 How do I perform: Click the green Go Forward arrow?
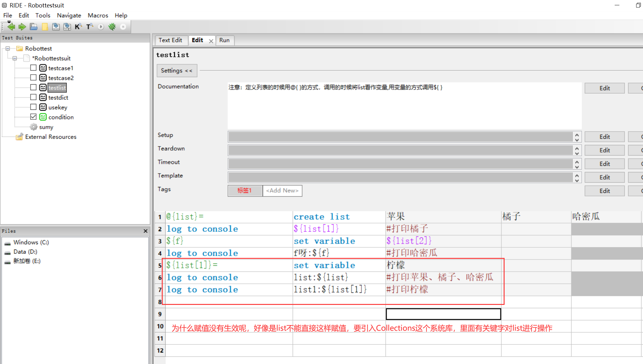[x=22, y=27]
